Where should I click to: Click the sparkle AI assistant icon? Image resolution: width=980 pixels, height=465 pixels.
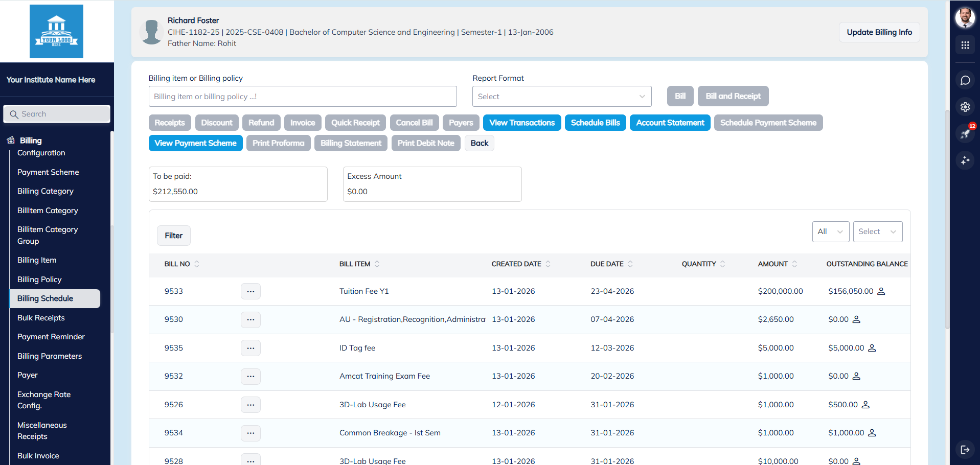pos(965,160)
